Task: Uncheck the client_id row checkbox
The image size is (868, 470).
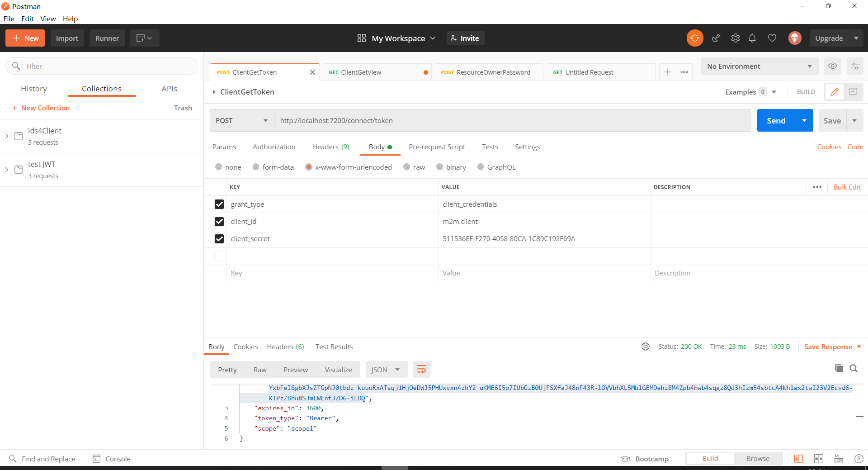Action: point(219,222)
